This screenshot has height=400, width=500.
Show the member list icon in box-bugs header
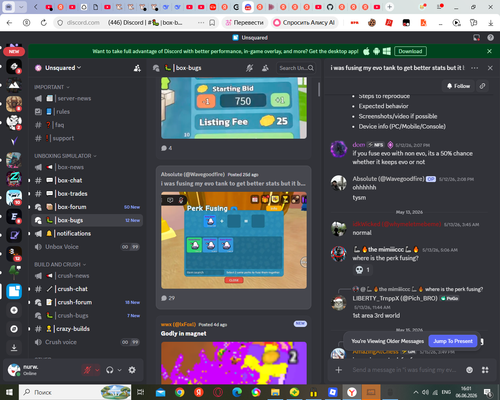tap(265, 68)
